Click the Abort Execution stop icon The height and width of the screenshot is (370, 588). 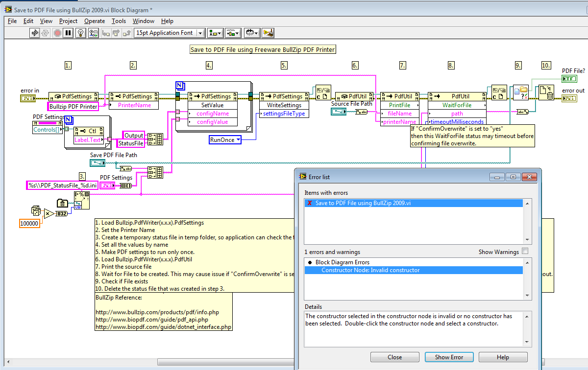(57, 33)
